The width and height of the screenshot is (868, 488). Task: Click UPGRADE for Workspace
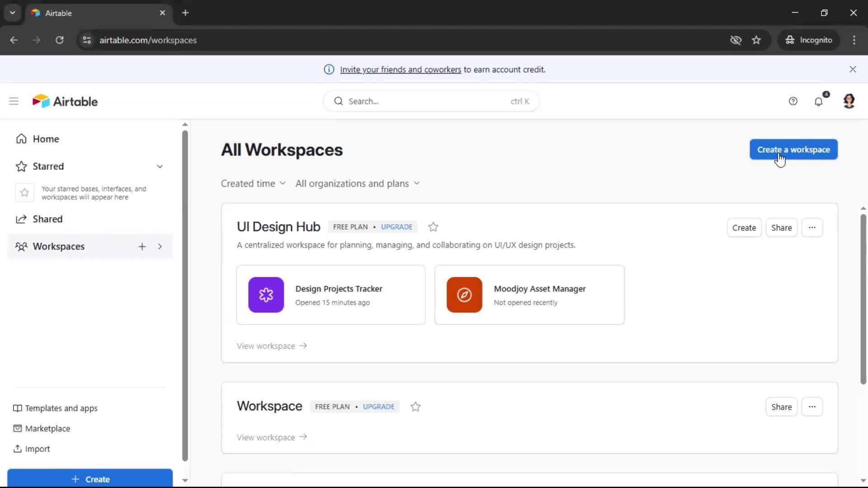[378, 407]
